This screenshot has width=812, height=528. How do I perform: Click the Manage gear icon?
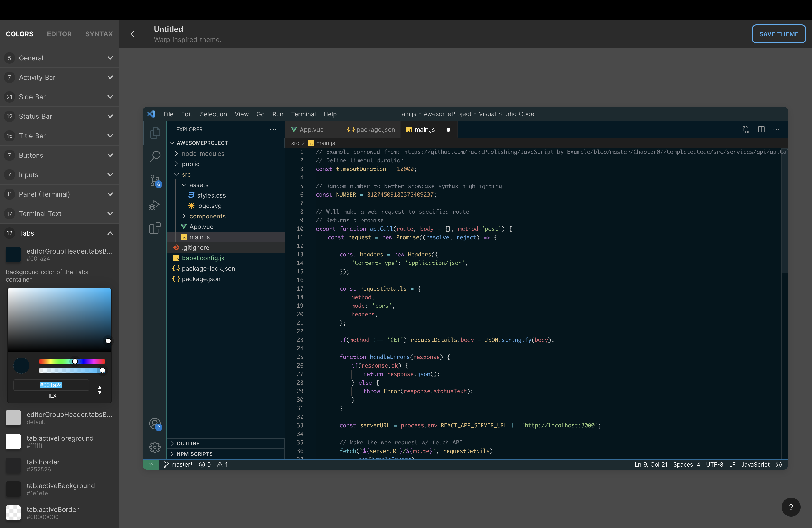click(x=155, y=447)
